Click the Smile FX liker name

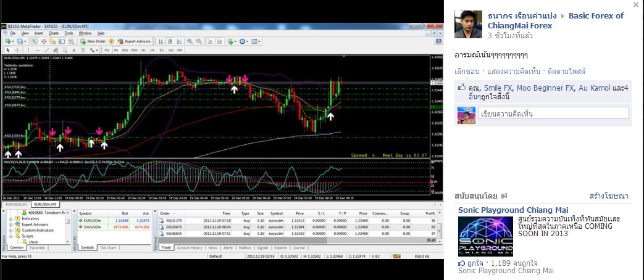coord(499,88)
